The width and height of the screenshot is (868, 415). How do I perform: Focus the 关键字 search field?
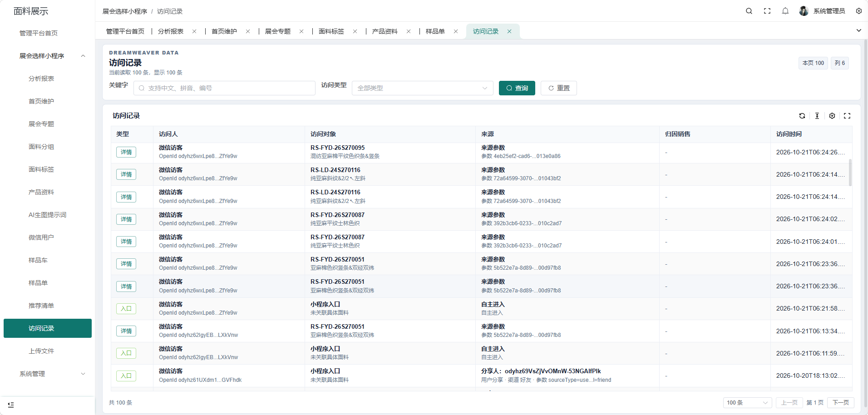click(224, 88)
